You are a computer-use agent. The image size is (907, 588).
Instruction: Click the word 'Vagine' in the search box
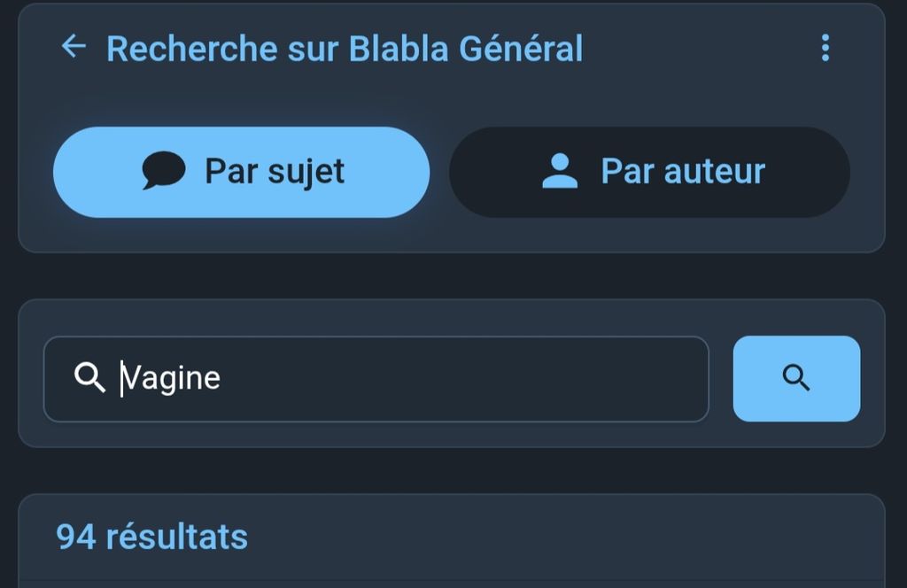click(x=171, y=378)
